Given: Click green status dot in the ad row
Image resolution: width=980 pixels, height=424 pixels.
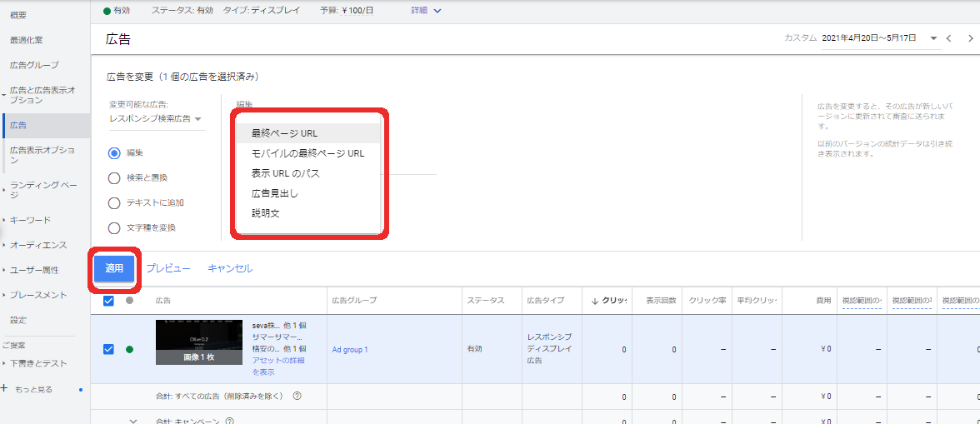Looking at the screenshot, I should click(129, 349).
